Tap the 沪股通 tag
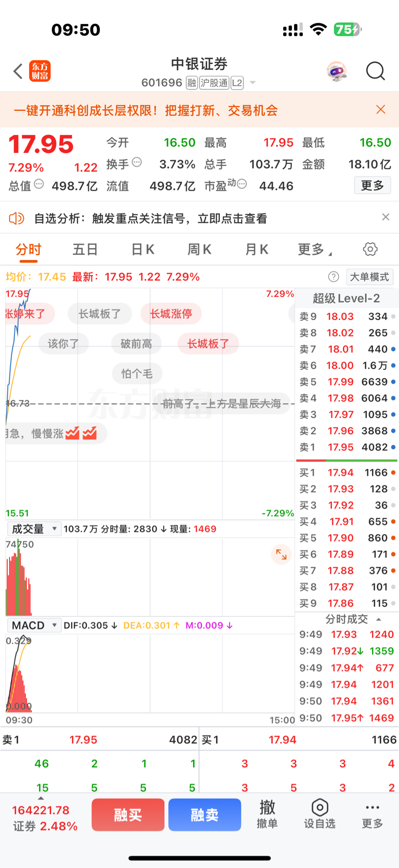399x868 pixels. point(214,83)
